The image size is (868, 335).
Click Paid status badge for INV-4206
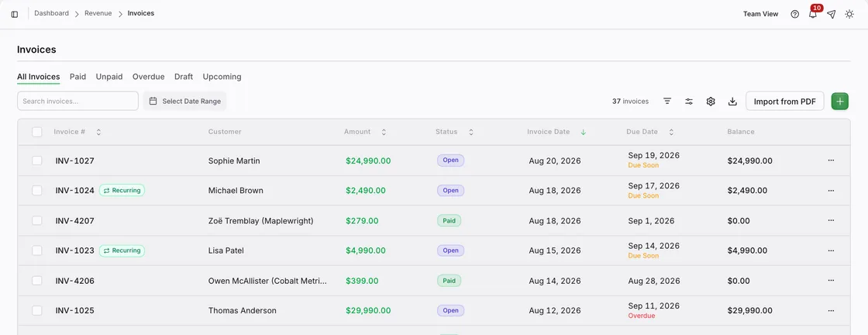449,281
